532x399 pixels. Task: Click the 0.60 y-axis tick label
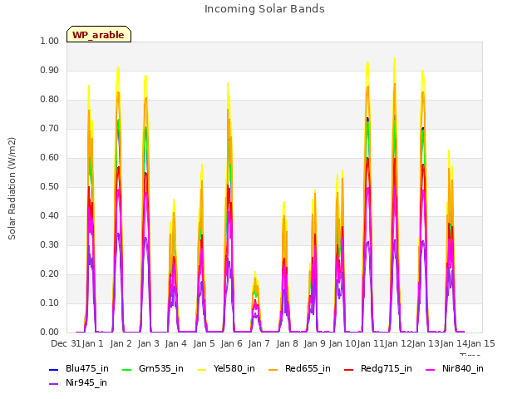pyautogui.click(x=50, y=157)
